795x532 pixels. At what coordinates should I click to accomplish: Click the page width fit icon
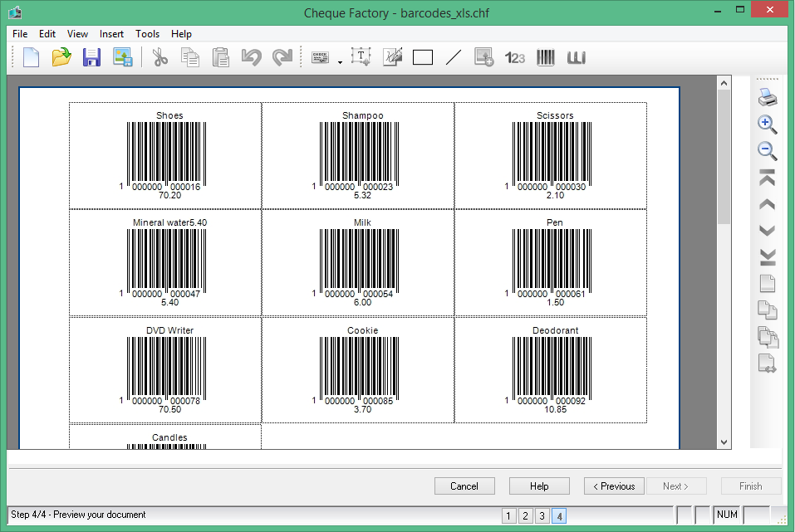767,364
